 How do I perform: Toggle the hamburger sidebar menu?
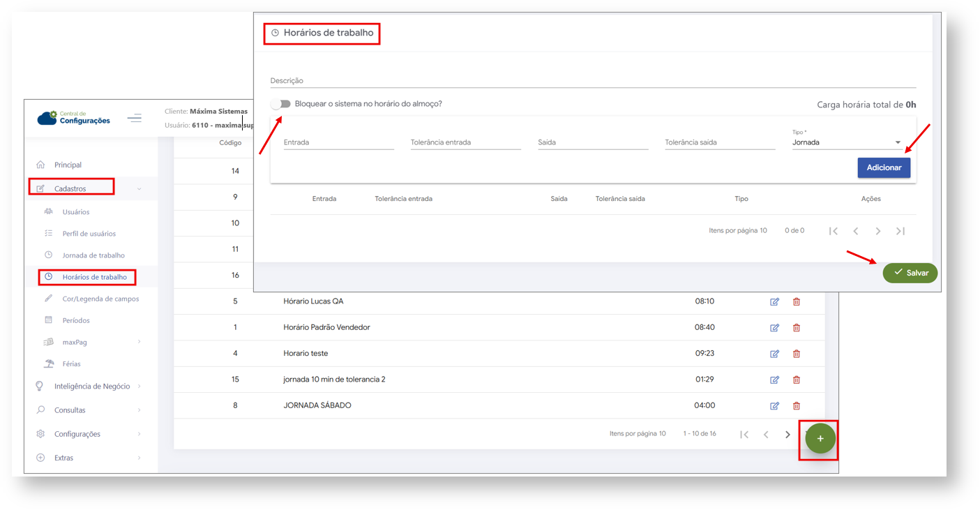tap(135, 119)
